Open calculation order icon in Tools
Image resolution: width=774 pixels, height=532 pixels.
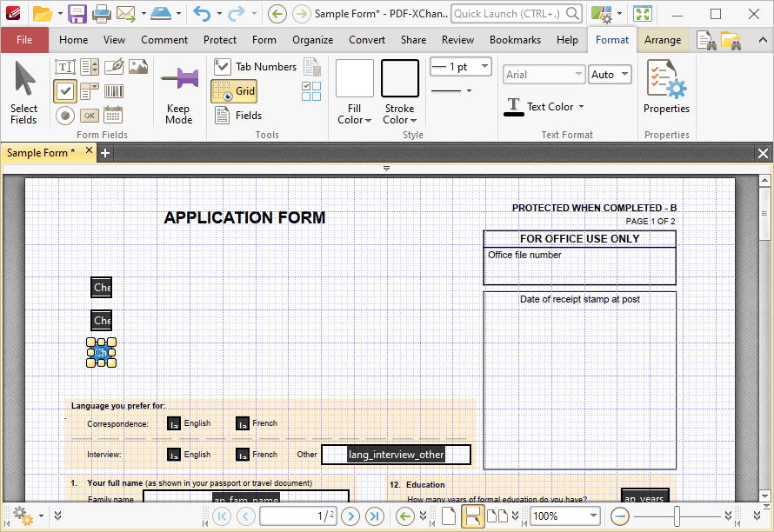click(x=312, y=67)
